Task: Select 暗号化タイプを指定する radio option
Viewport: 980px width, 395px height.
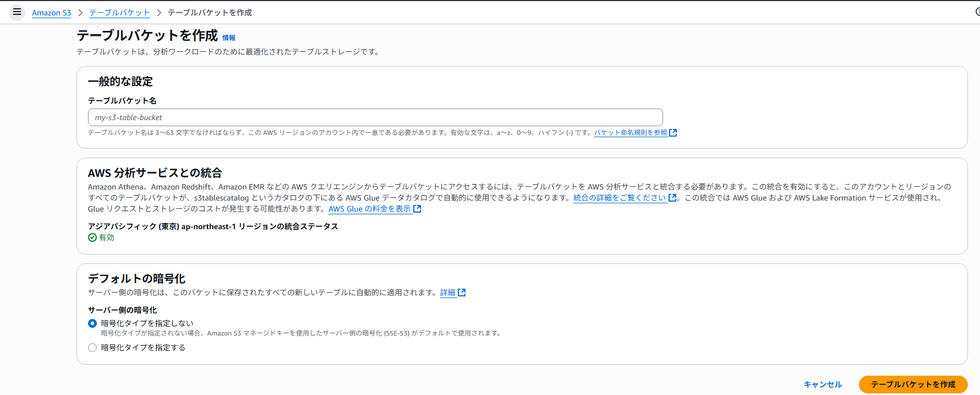Action: 92,348
